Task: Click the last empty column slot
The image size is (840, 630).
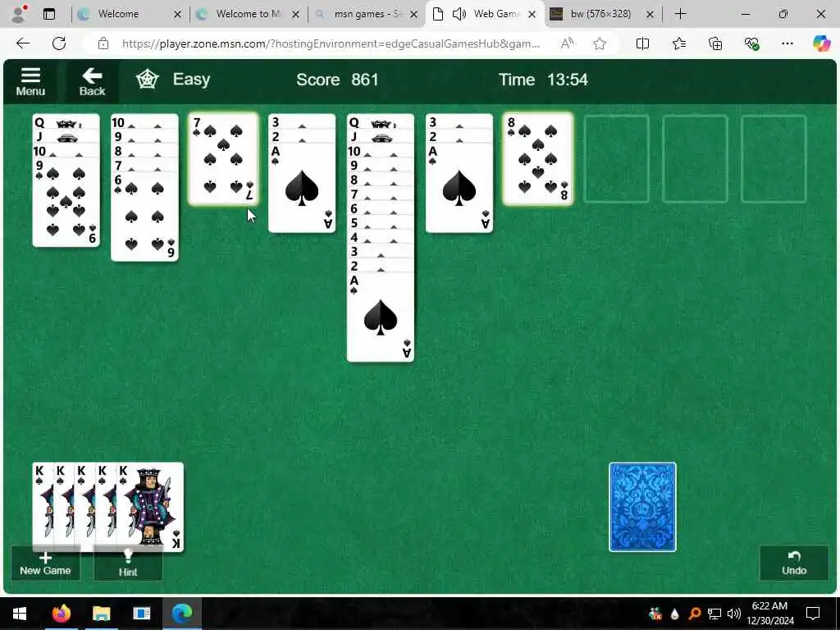Action: coord(774,159)
